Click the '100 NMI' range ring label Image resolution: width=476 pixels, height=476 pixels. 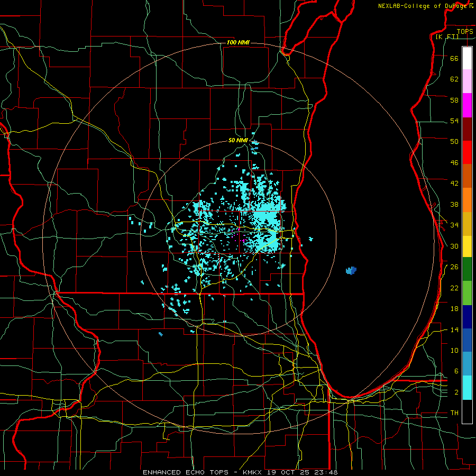[x=238, y=42]
